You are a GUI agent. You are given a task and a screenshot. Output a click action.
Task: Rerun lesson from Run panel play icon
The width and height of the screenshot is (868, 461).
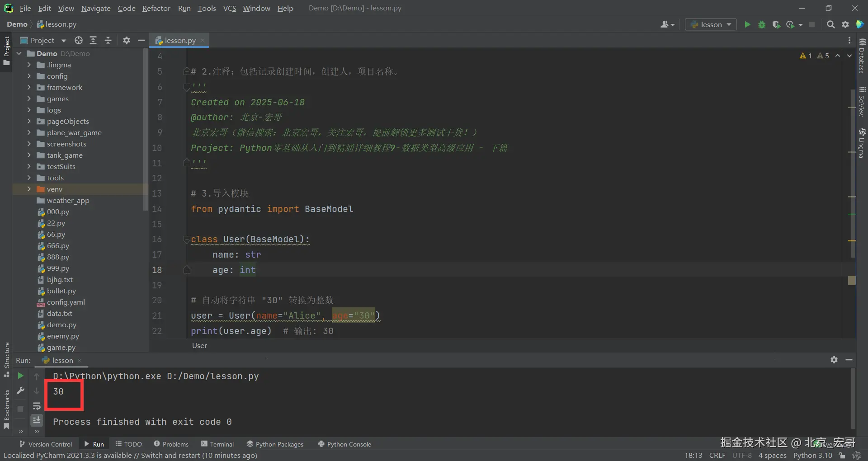click(x=20, y=376)
